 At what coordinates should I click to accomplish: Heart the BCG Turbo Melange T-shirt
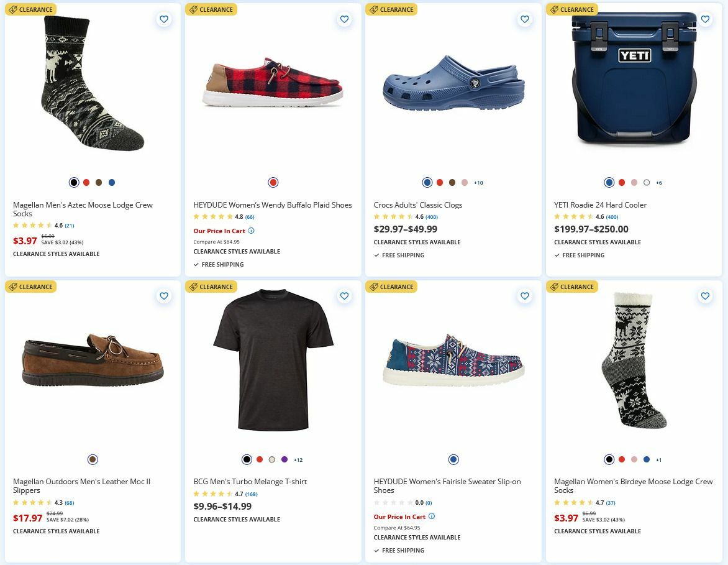(x=344, y=296)
